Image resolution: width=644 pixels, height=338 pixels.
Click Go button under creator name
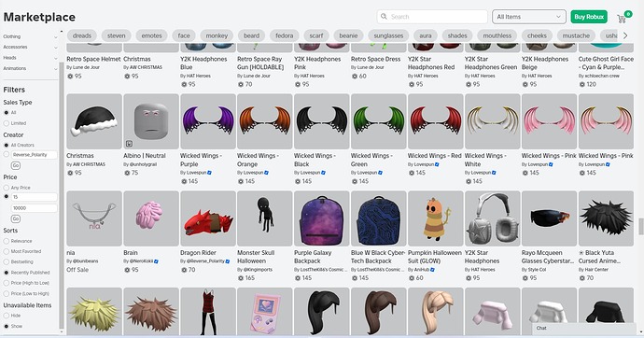[x=16, y=165]
